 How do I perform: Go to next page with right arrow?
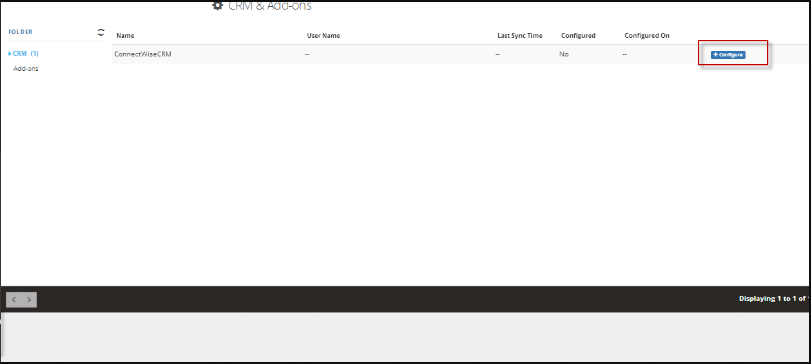29,299
